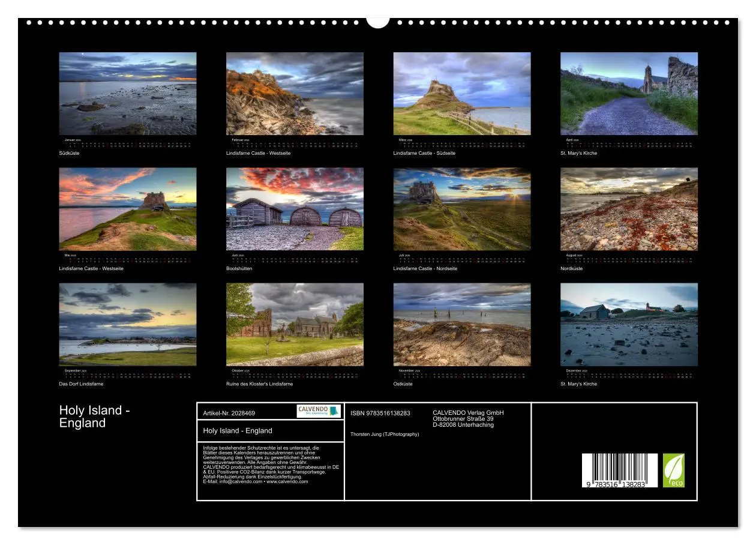Select the 'Südküste' caption
The width and height of the screenshot is (756, 545).
69,153
